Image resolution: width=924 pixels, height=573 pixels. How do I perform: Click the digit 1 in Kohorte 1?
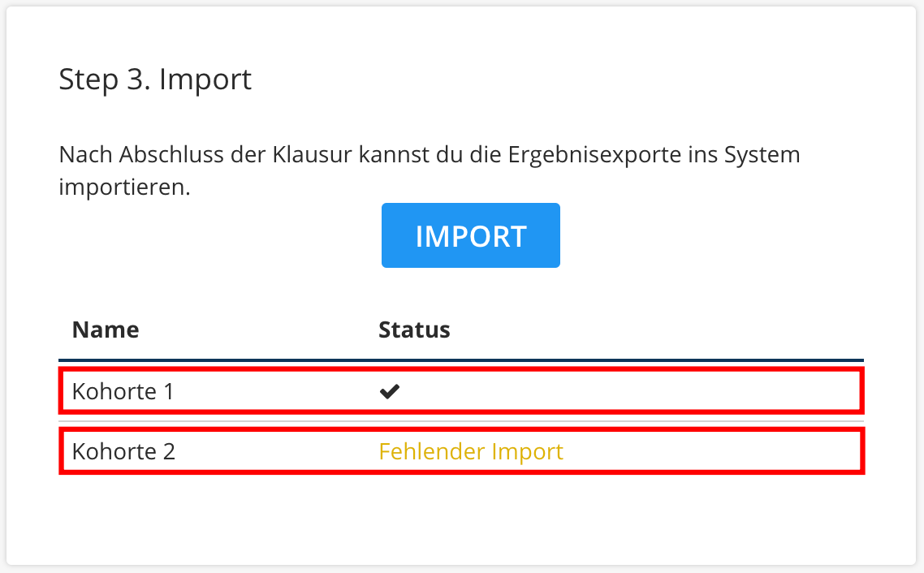click(x=169, y=392)
